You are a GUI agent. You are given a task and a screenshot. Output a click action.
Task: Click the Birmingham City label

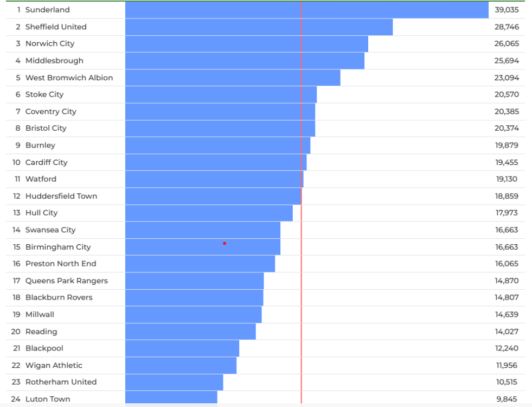pos(58,247)
